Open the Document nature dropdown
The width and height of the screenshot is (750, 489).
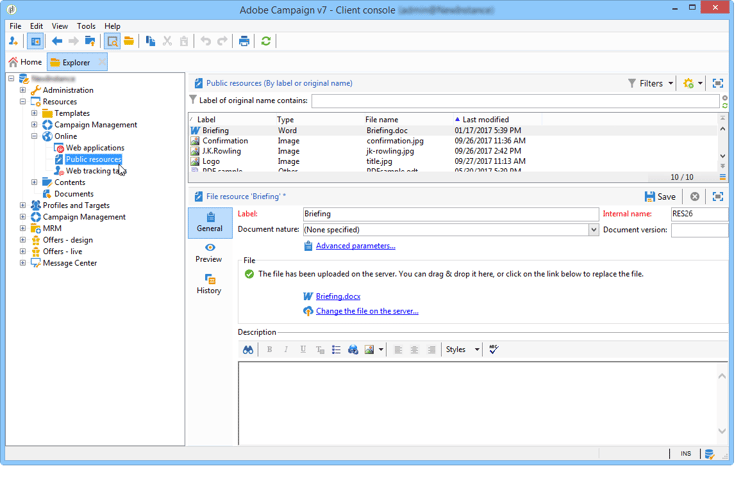(x=593, y=230)
